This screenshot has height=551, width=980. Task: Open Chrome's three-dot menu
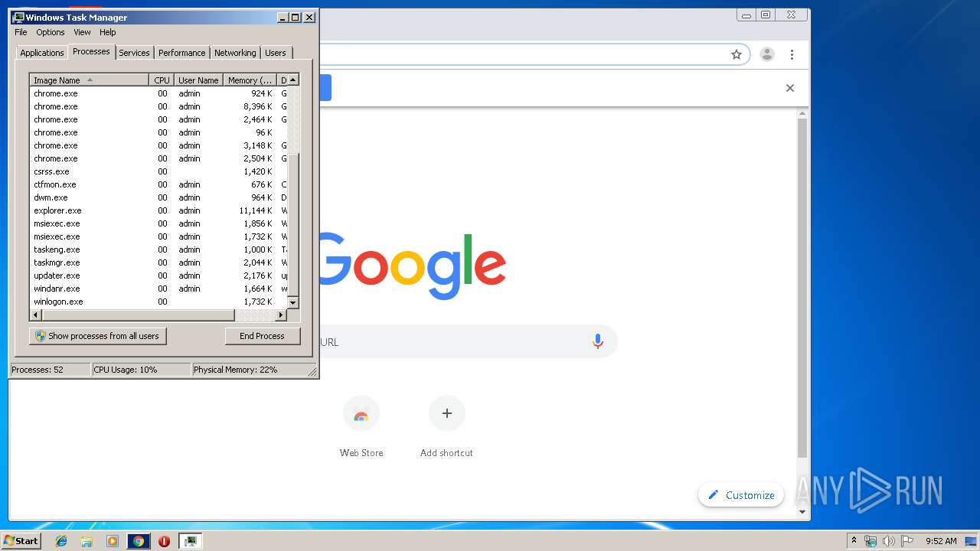[x=792, y=54]
